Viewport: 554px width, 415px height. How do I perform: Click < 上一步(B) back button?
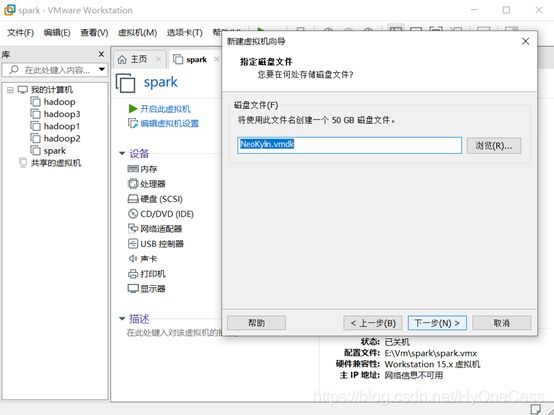point(373,323)
